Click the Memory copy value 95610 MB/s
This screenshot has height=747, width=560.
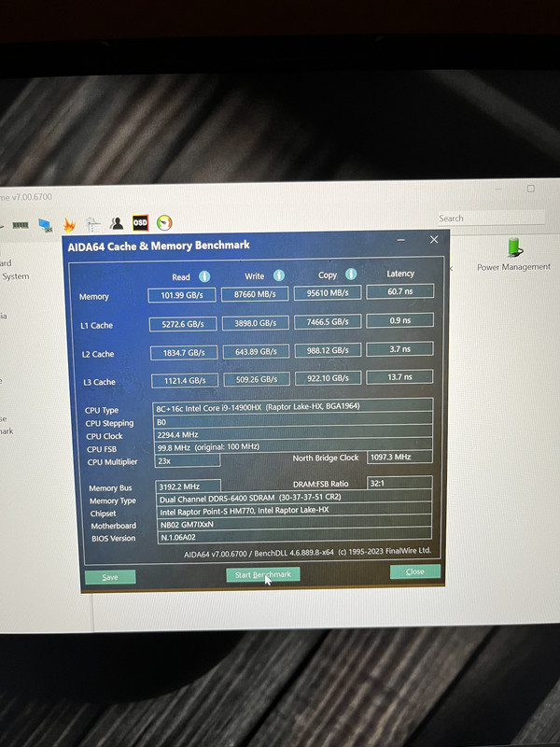click(x=328, y=292)
